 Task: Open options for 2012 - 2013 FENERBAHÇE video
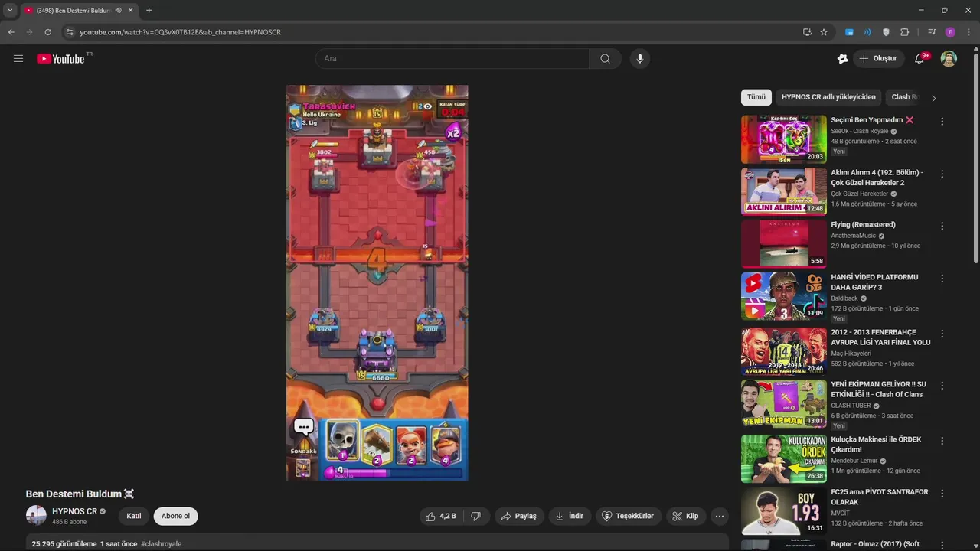click(942, 334)
